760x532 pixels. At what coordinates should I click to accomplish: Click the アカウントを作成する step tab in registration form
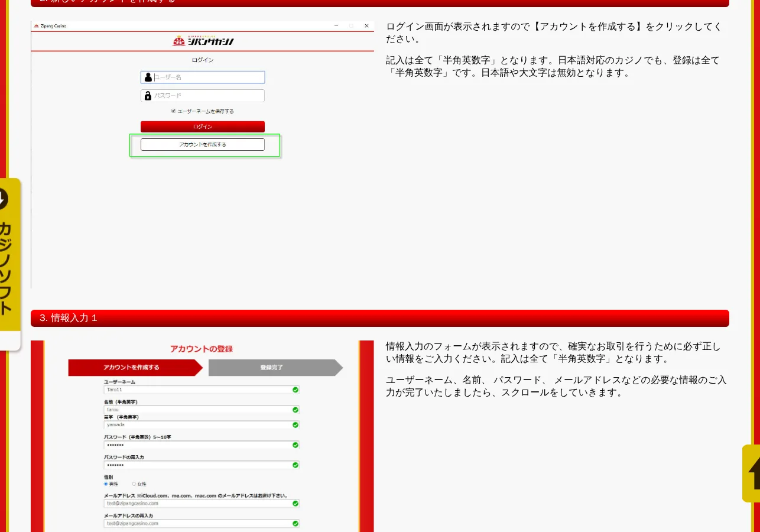pyautogui.click(x=135, y=368)
